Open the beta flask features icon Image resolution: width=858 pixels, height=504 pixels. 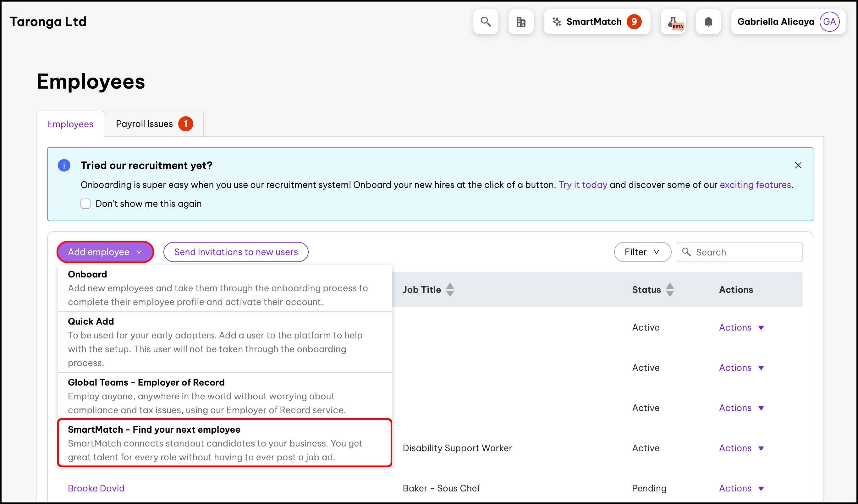(673, 22)
